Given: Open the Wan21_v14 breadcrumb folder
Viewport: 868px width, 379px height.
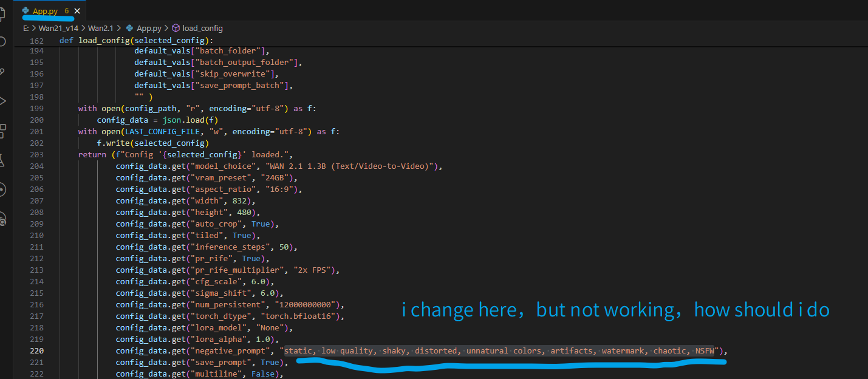Looking at the screenshot, I should pyautogui.click(x=57, y=28).
